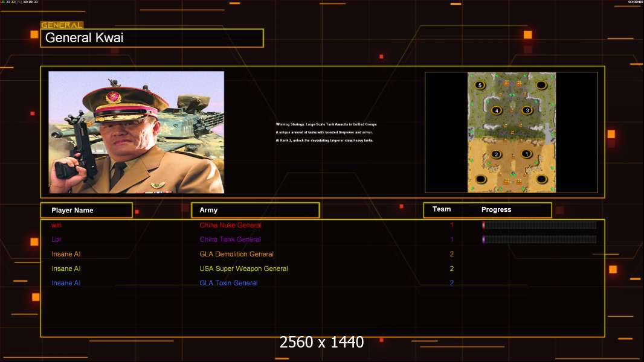
Task: Click the GLA Demolition General row
Action: pos(236,254)
